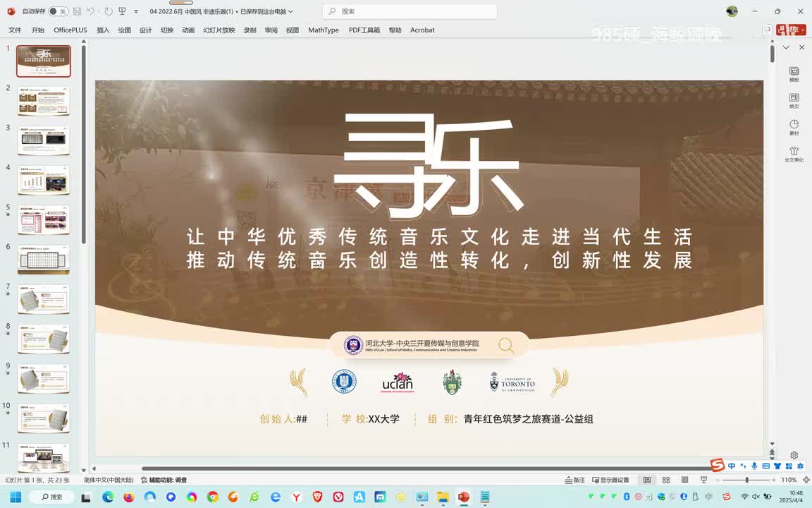
Task: Start slideshow from quick access toolbar icon
Action: pyautogui.click(x=122, y=11)
